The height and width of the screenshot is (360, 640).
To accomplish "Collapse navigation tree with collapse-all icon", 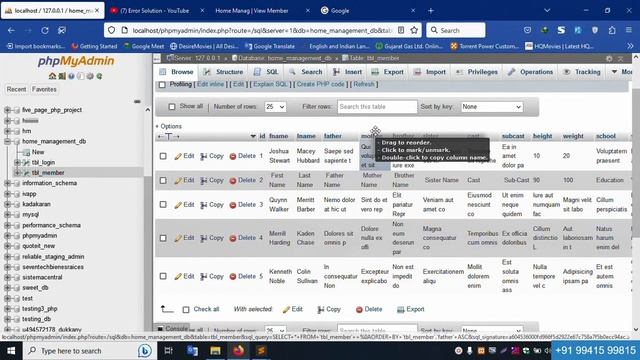I will click(137, 101).
